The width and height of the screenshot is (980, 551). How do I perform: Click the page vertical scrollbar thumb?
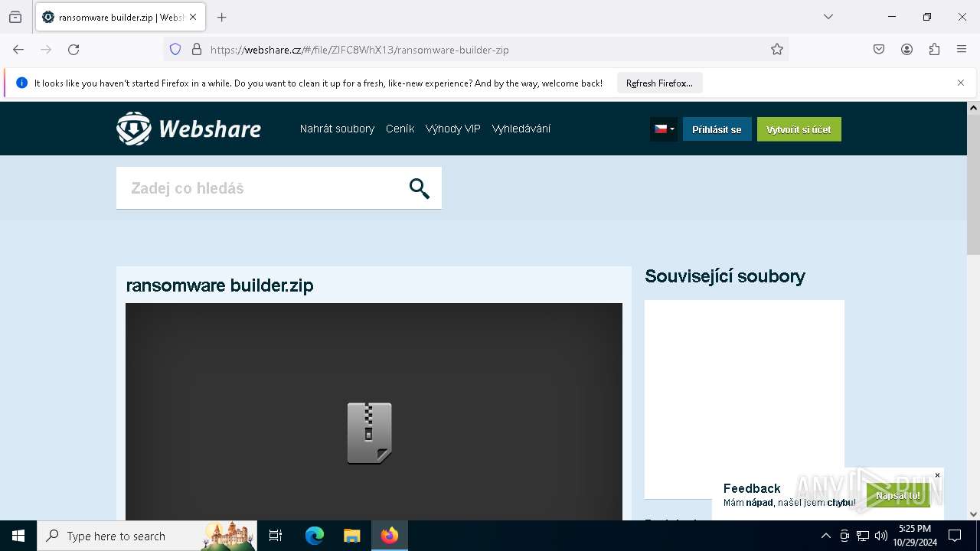tap(973, 184)
